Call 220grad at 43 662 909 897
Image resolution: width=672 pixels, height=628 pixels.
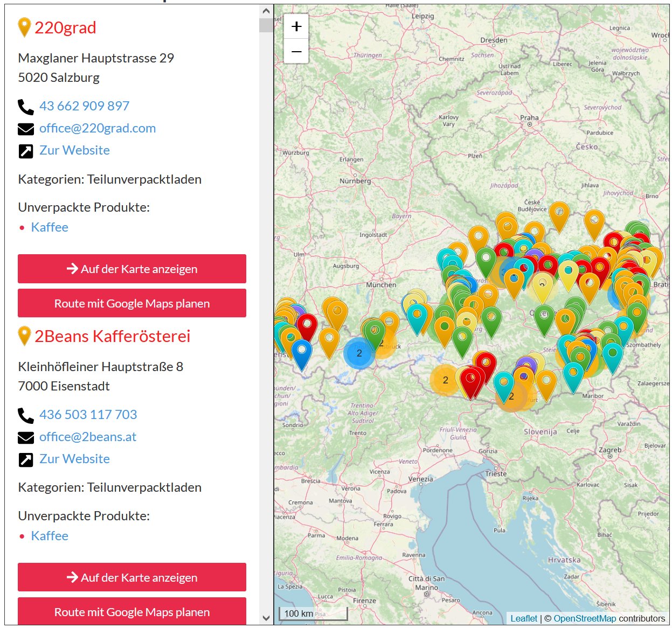click(84, 106)
